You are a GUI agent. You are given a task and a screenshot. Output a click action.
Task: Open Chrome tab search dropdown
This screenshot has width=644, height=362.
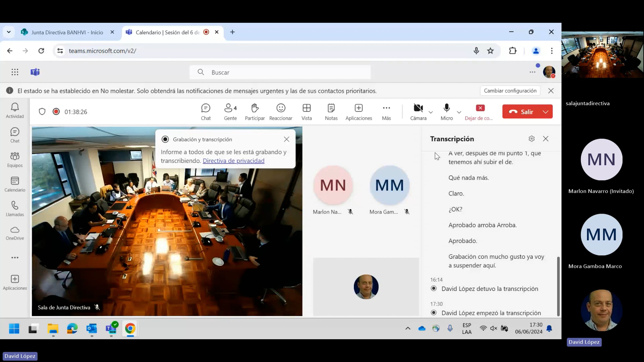(x=9, y=32)
